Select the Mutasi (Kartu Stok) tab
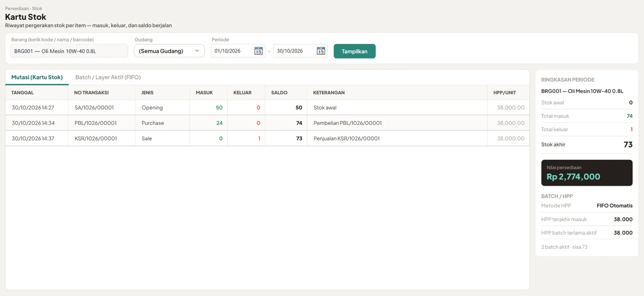Screen dimensions: 644x296 (x=37, y=77)
